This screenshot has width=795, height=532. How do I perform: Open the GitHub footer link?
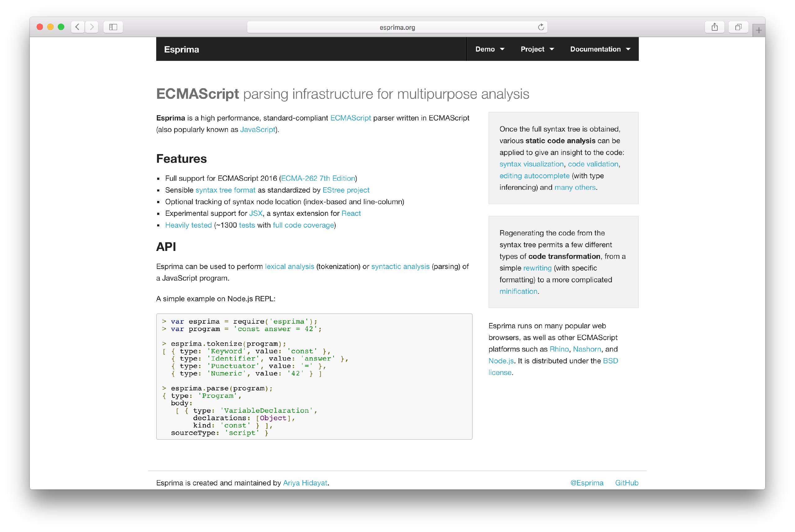627,483
